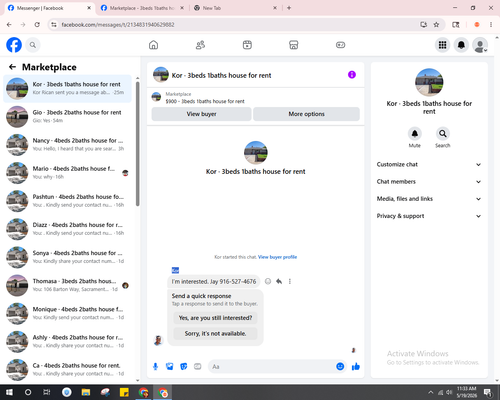This screenshot has height=400, width=500.
Task: Open the Windows notification center icon
Action: pyautogui.click(x=488, y=392)
